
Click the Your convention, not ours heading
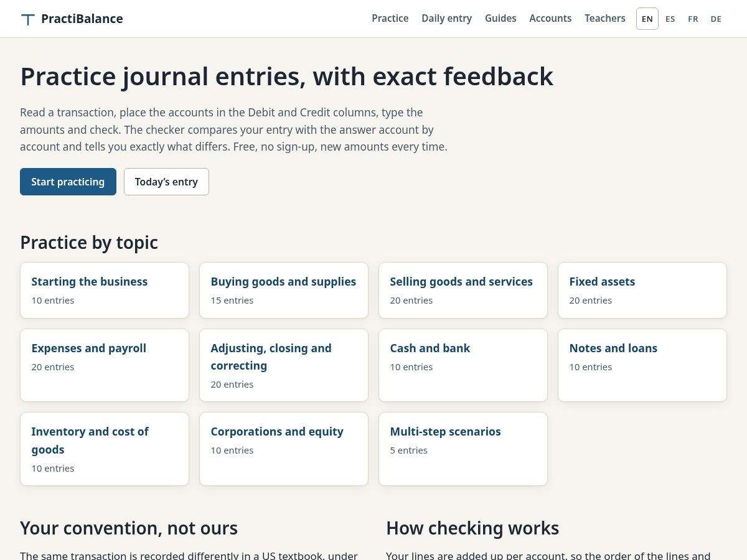[x=129, y=528]
